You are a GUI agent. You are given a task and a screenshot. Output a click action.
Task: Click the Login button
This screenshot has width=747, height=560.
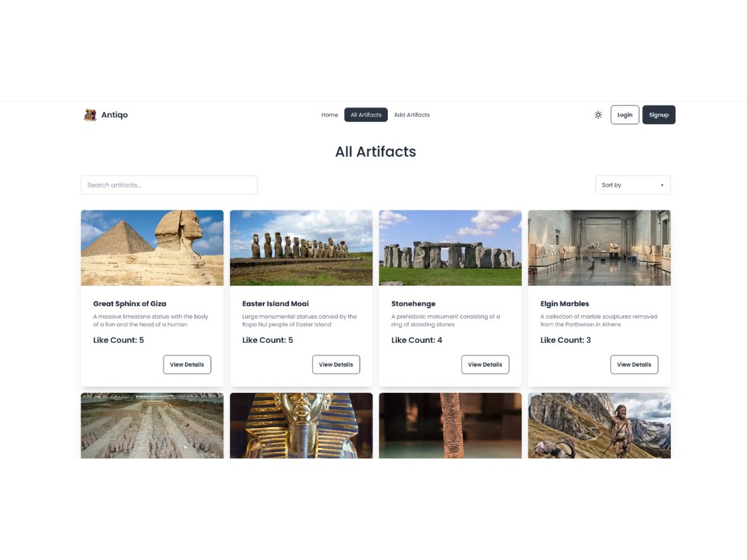(x=624, y=115)
